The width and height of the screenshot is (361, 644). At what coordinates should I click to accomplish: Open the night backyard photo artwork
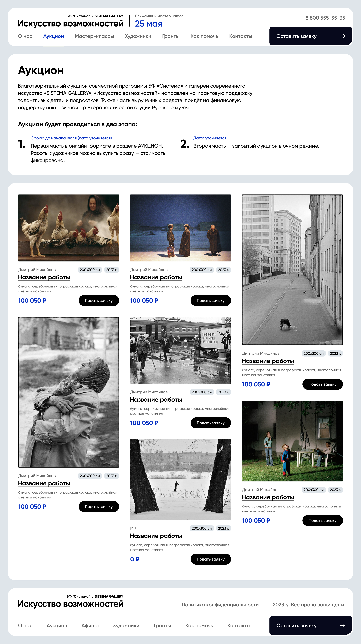tap(292, 441)
